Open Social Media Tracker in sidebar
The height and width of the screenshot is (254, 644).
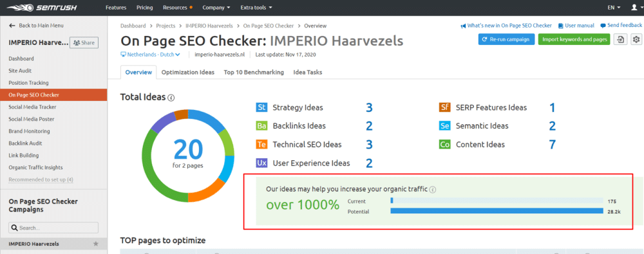(x=32, y=107)
